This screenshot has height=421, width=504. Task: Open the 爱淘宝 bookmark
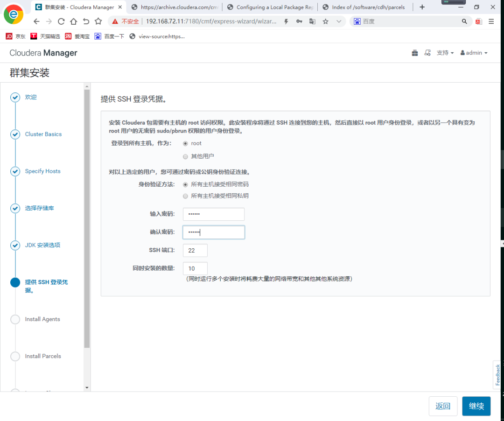(x=77, y=36)
